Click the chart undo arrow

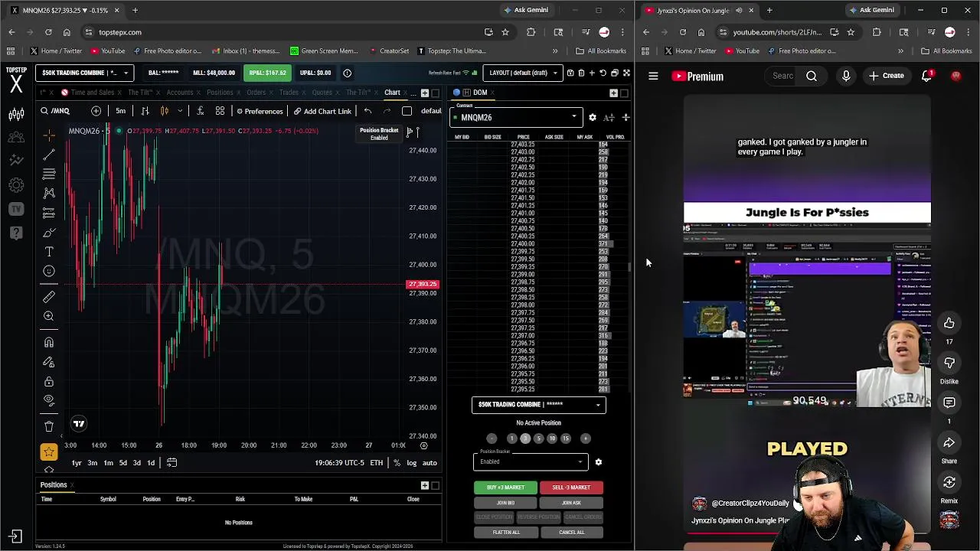tap(367, 111)
